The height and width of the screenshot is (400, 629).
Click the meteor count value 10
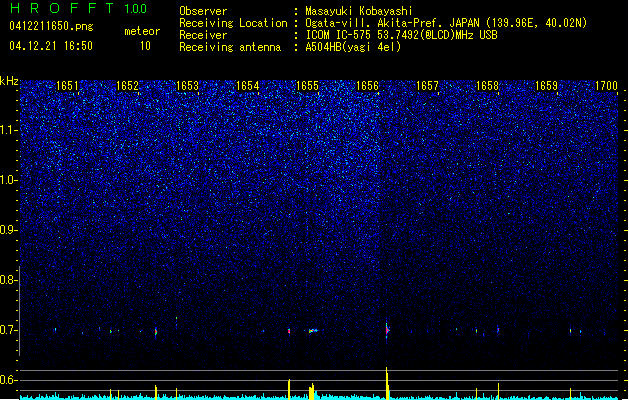point(145,46)
